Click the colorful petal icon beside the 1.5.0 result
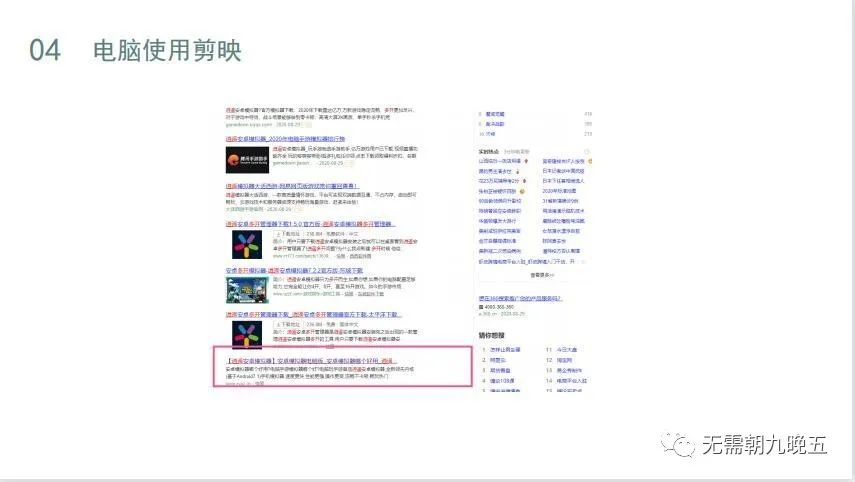 [247, 244]
